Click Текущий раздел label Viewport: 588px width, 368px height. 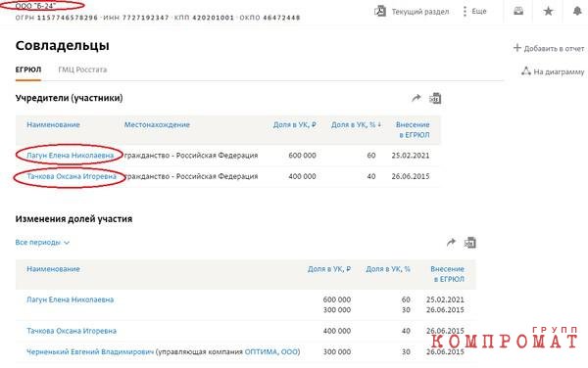(x=420, y=12)
